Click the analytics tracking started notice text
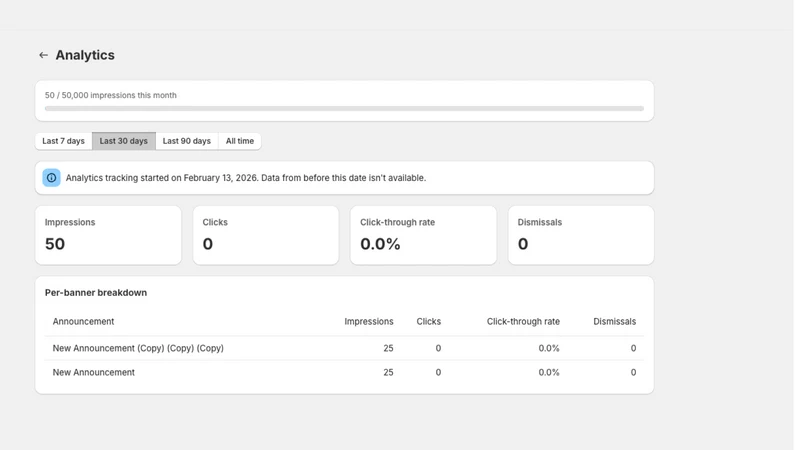This screenshot has width=800, height=450. (246, 178)
